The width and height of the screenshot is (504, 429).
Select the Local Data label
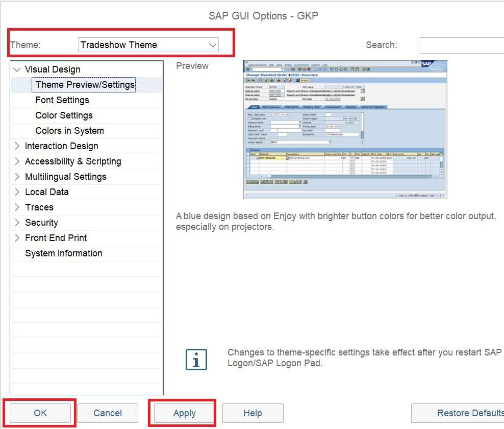(x=46, y=192)
